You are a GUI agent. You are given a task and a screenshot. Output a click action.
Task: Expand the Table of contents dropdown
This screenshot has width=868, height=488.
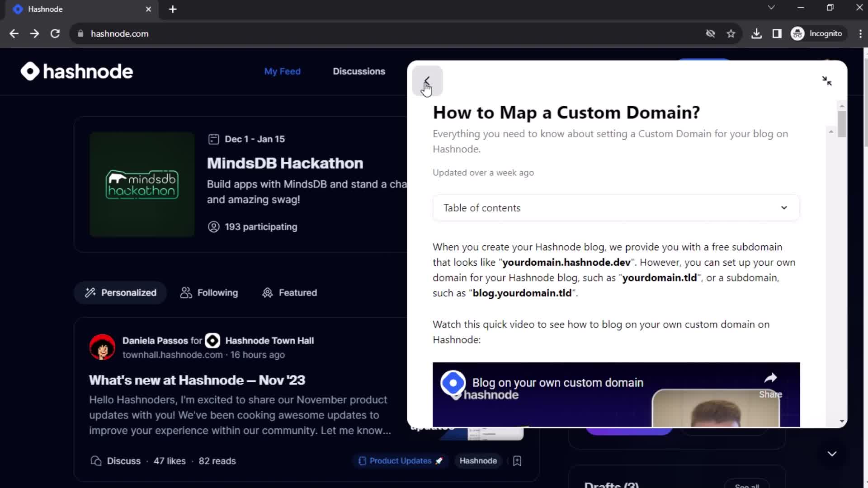pyautogui.click(x=616, y=207)
